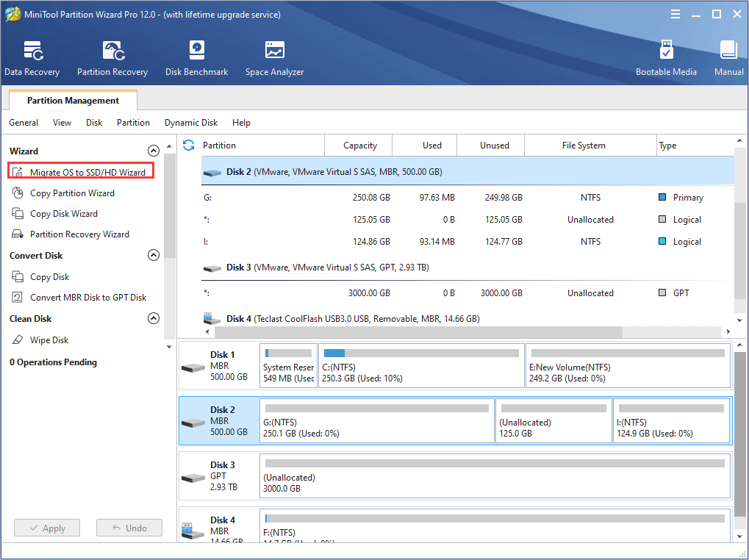Click the Convert MBR Disk to GPT icon

18,298
